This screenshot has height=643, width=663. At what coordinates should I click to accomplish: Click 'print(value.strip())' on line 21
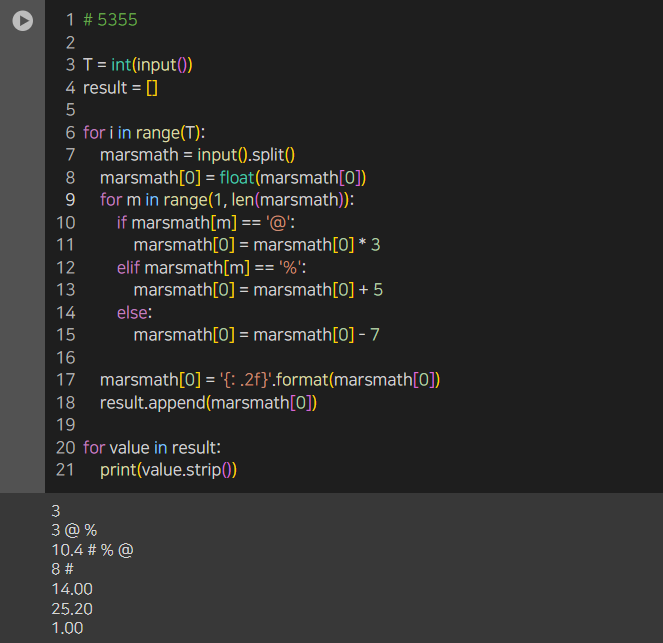[x=169, y=470]
